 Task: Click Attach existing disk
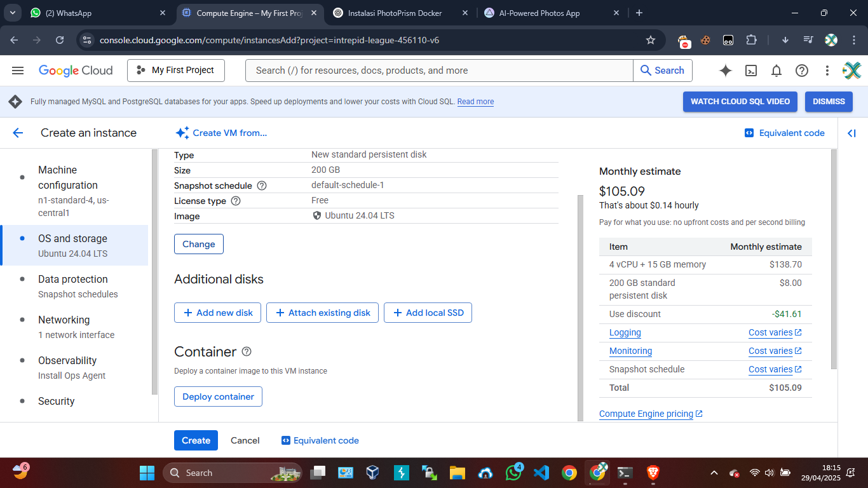[323, 313]
